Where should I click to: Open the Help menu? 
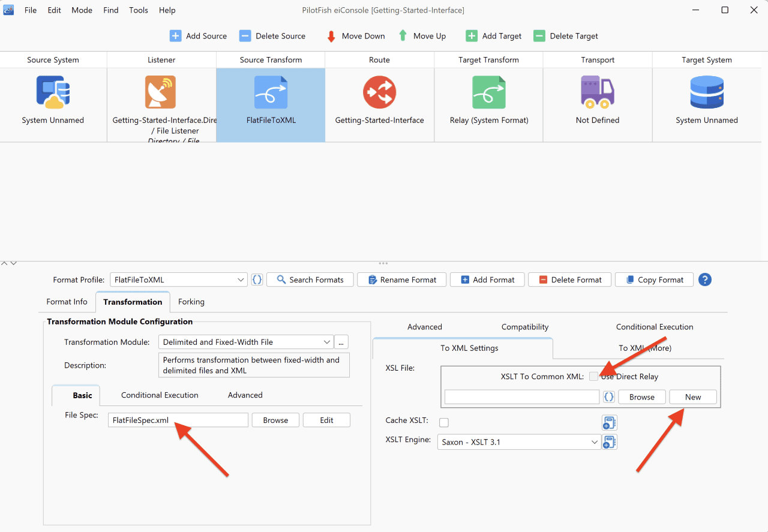tap(167, 10)
